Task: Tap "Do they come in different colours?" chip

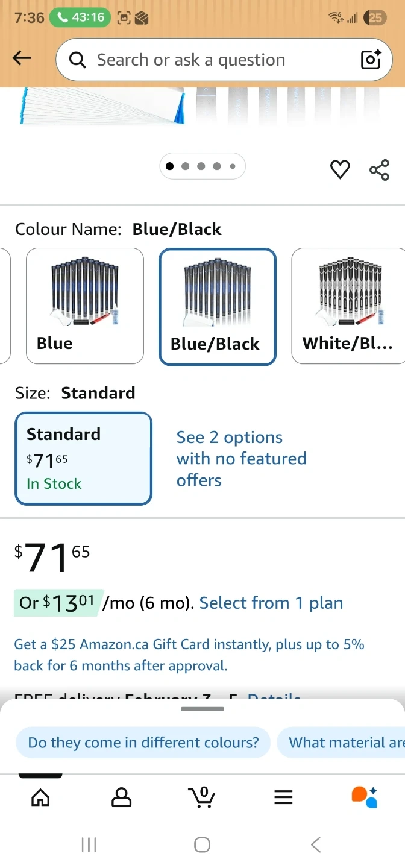Action: tap(143, 742)
